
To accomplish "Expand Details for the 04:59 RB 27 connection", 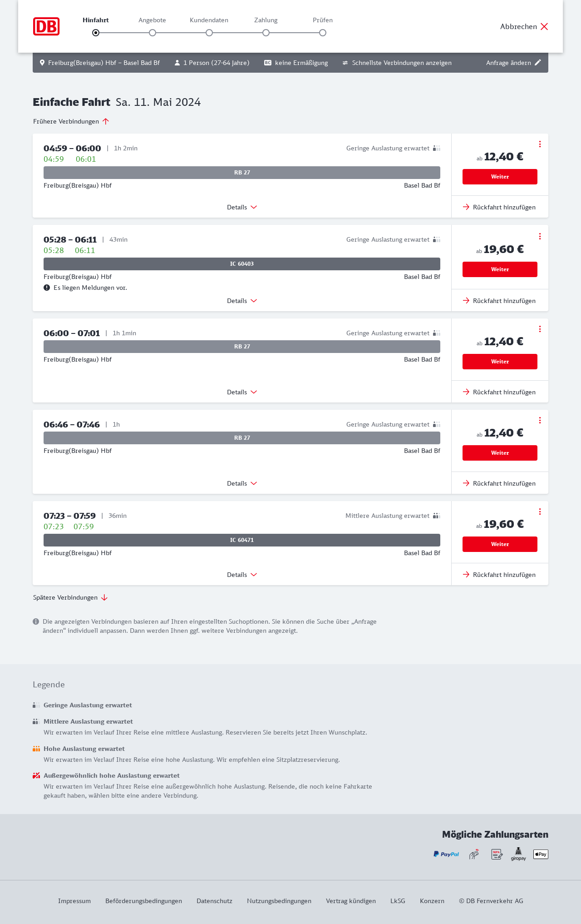I will pos(242,207).
